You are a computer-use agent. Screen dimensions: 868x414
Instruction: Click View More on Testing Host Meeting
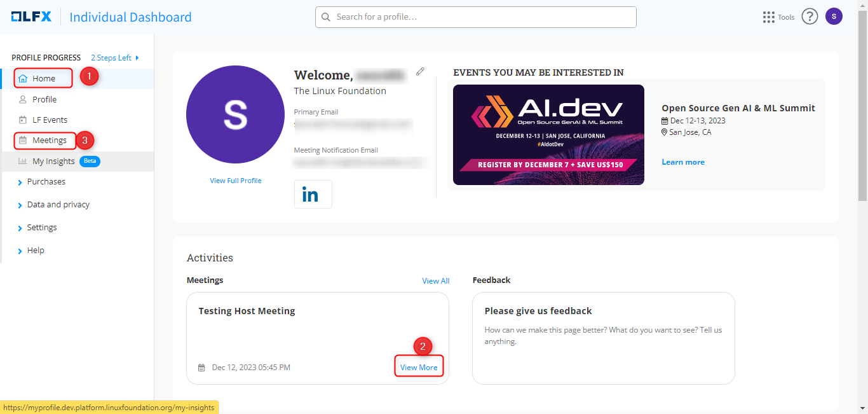click(x=419, y=368)
